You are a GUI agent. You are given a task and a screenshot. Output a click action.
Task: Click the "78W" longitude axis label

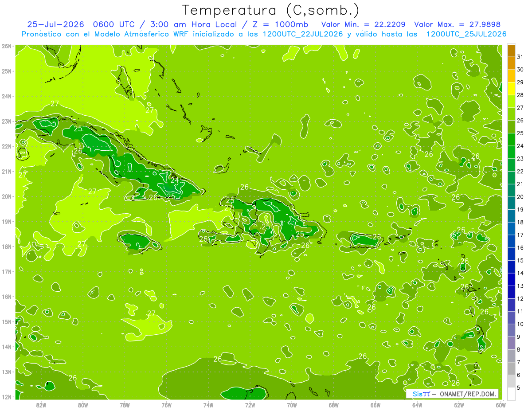point(125,405)
